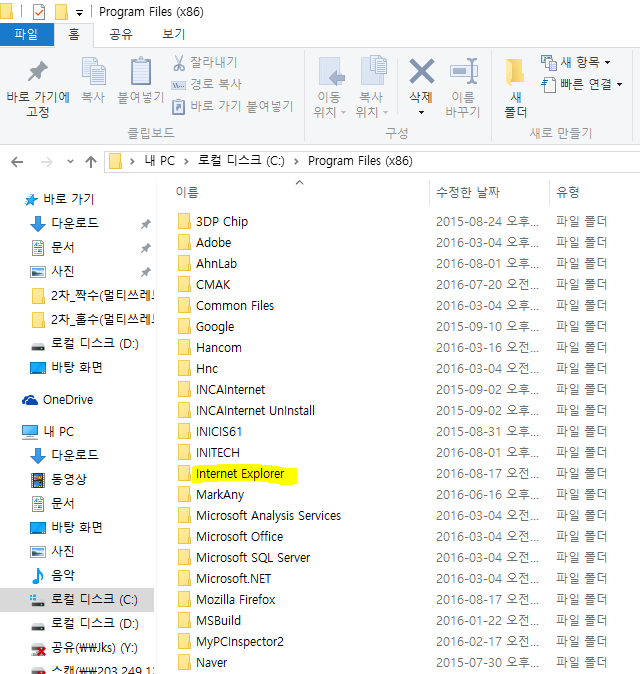Click the Copy icon in ribbon

point(93,74)
